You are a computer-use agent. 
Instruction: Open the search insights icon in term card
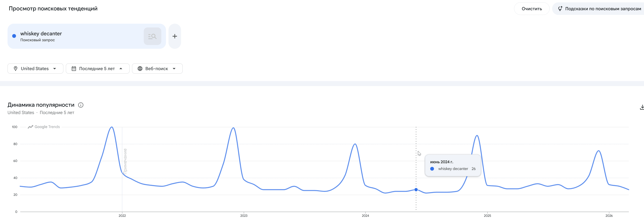[x=152, y=36]
